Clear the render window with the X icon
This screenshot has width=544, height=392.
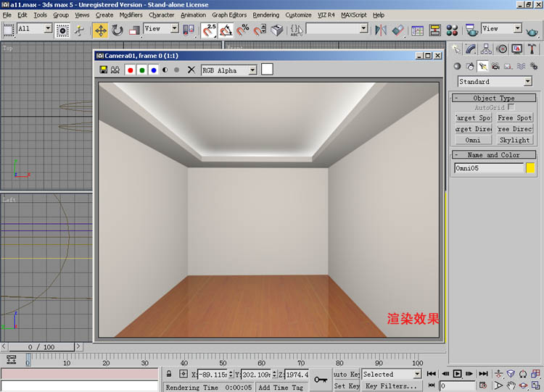(x=191, y=70)
